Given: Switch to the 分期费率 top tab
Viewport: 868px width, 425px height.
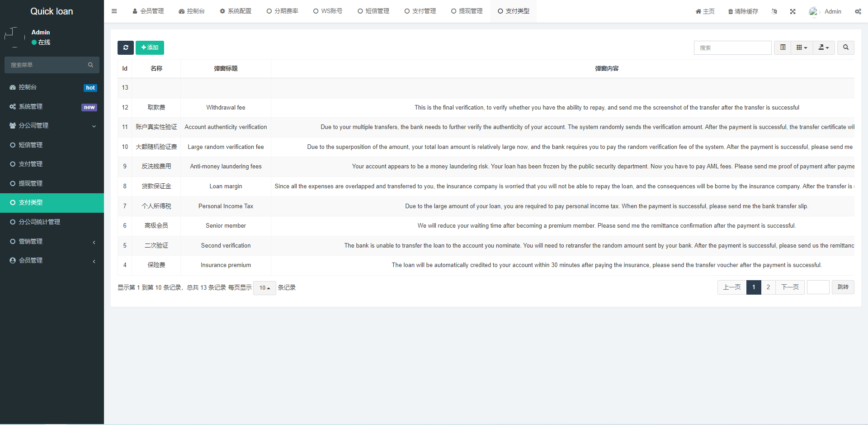Looking at the screenshot, I should coord(282,11).
